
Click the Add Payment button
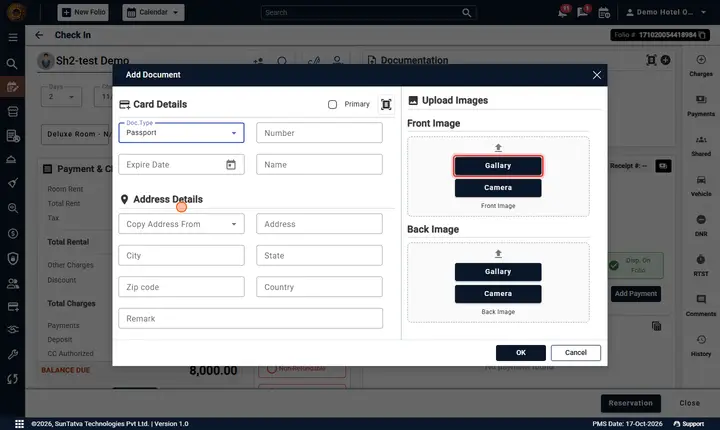point(636,294)
